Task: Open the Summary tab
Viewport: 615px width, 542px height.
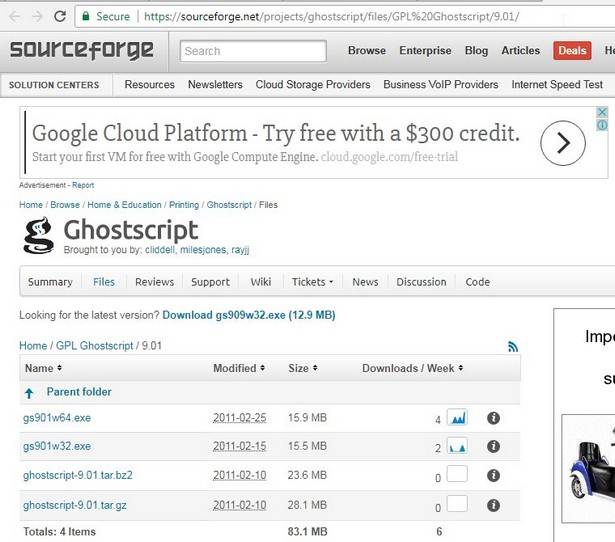Action: pos(50,282)
